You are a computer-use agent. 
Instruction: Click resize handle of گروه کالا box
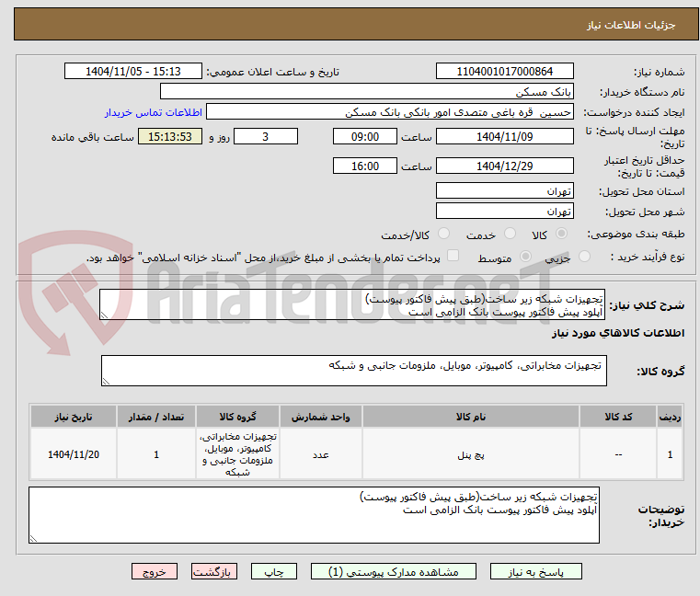[106, 382]
